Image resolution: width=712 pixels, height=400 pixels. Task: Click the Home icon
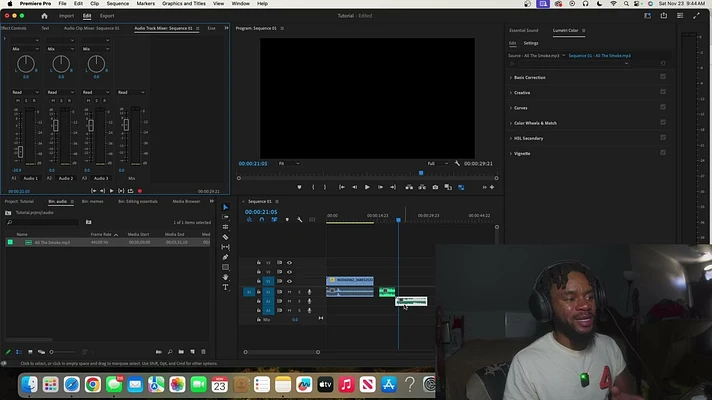[x=44, y=16]
